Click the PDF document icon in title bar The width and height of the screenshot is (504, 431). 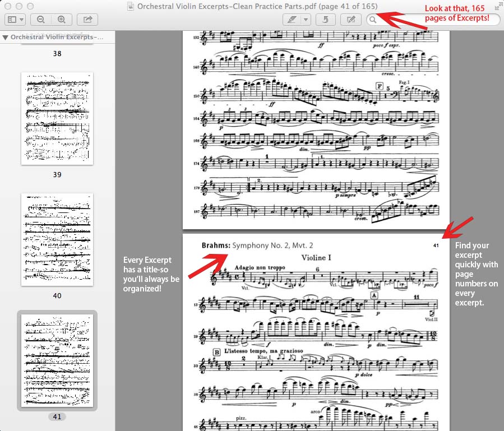(131, 6)
